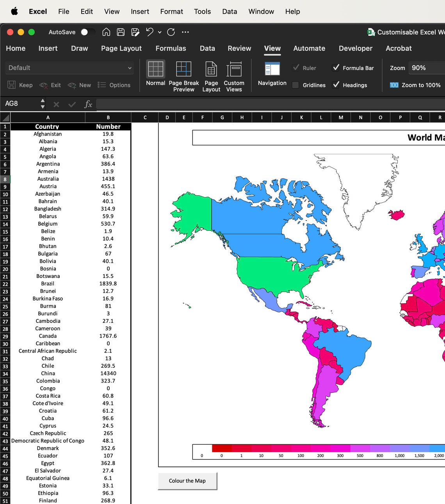Open the Zoom level dropdown showing 90%
The height and width of the screenshot is (504, 445).
pos(425,68)
